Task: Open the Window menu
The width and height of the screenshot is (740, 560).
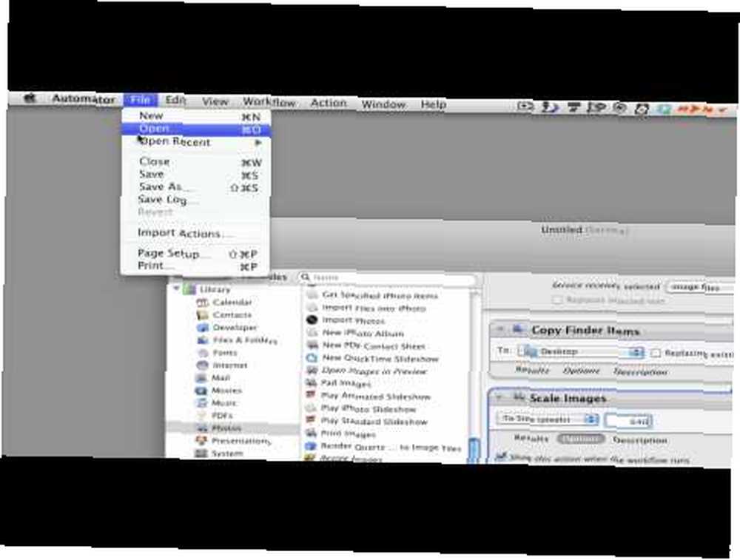Action: (x=383, y=104)
